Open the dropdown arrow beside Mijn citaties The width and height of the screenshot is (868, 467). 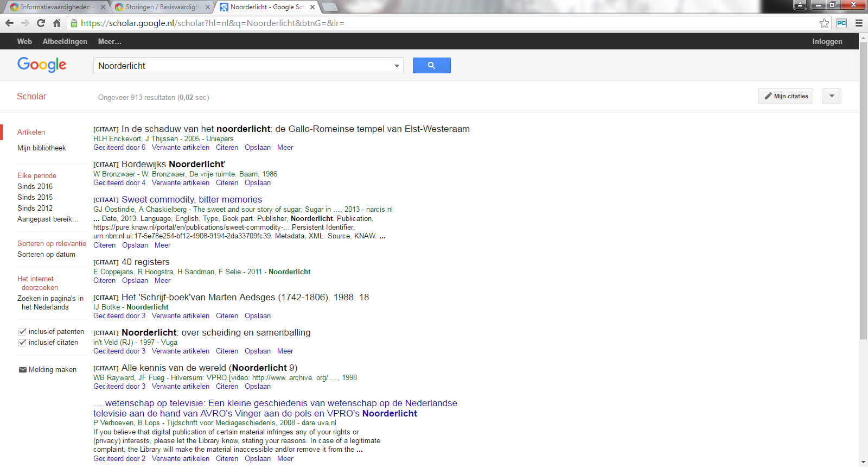pos(831,96)
